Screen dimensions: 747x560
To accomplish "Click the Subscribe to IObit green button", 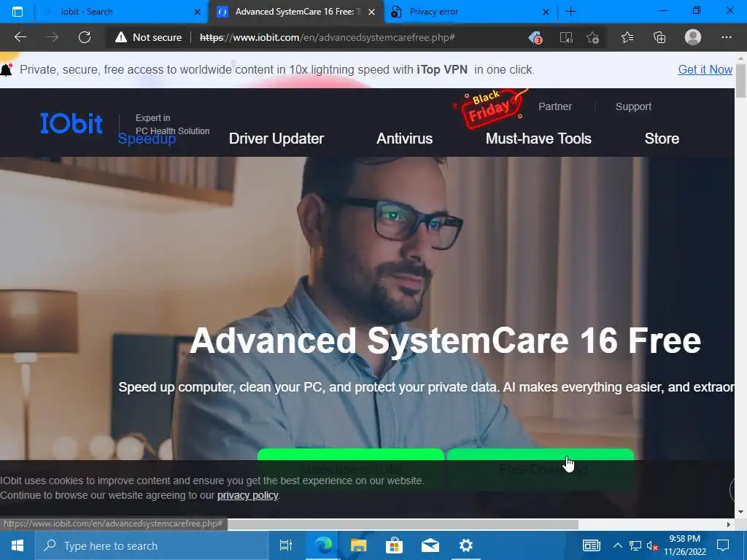I will click(x=351, y=469).
